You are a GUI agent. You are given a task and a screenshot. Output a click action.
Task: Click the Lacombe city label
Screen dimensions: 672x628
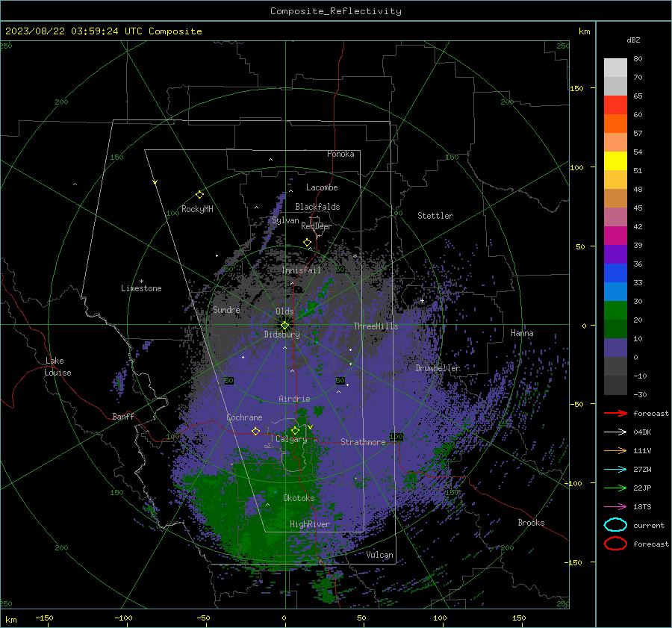(322, 187)
